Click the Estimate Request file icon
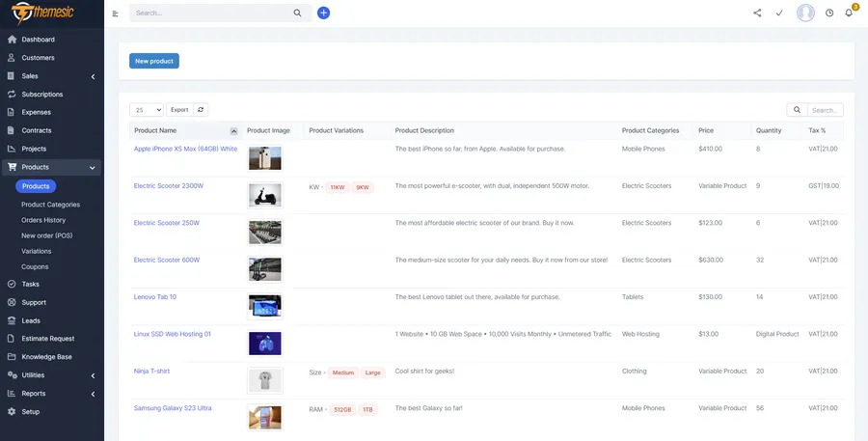 [x=11, y=339]
